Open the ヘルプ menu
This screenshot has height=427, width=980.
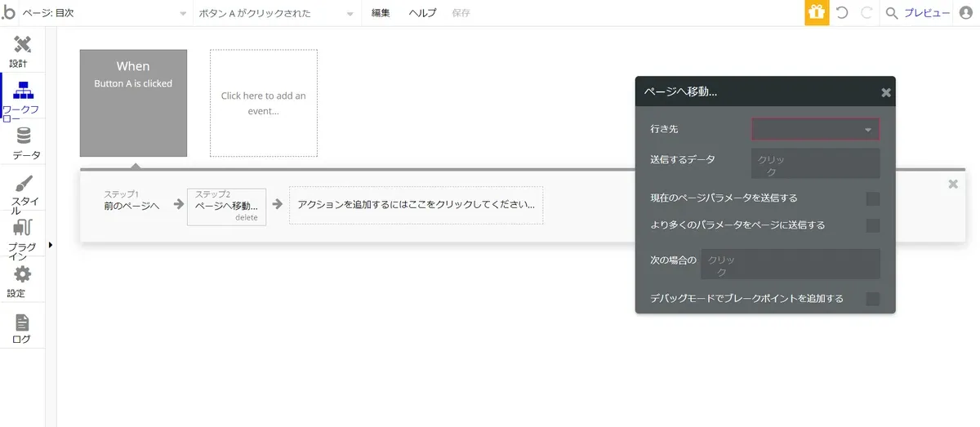coord(422,13)
